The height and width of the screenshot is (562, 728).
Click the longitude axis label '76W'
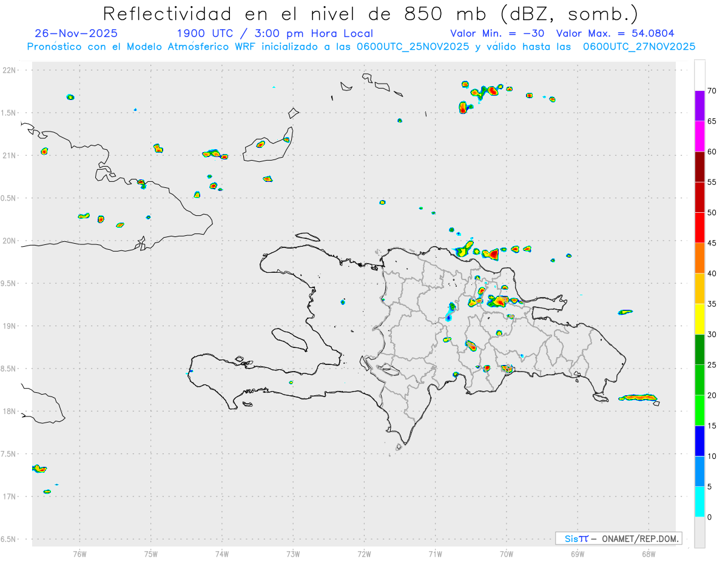(79, 554)
